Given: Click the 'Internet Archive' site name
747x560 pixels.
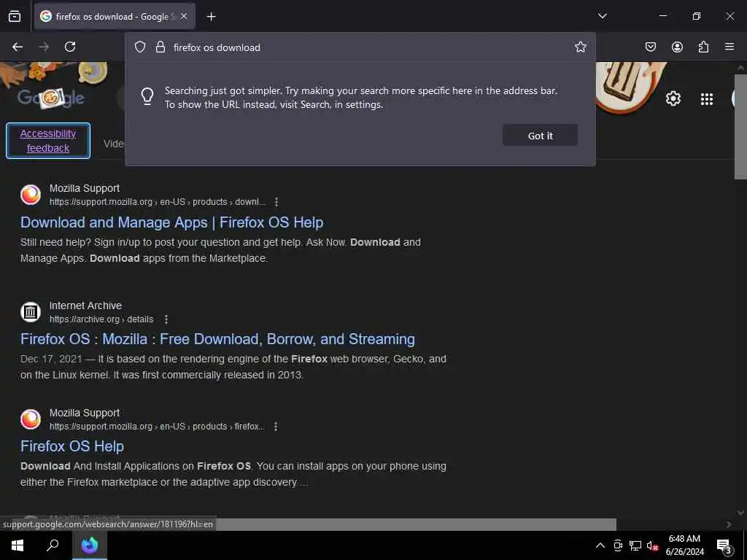Looking at the screenshot, I should [86, 306].
